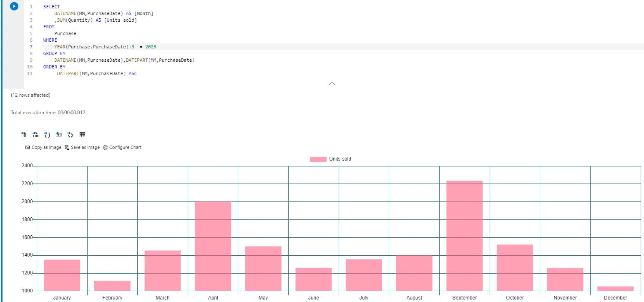This screenshot has height=302, width=644.
Task: Click the October bar in the chart
Action: click(515, 268)
